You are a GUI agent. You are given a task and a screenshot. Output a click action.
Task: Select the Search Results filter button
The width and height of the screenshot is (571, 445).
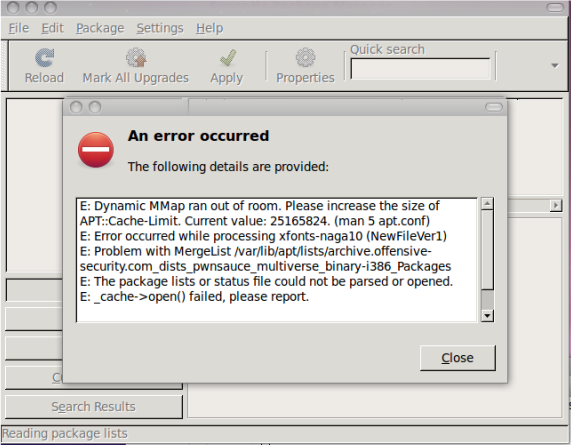[94, 407]
